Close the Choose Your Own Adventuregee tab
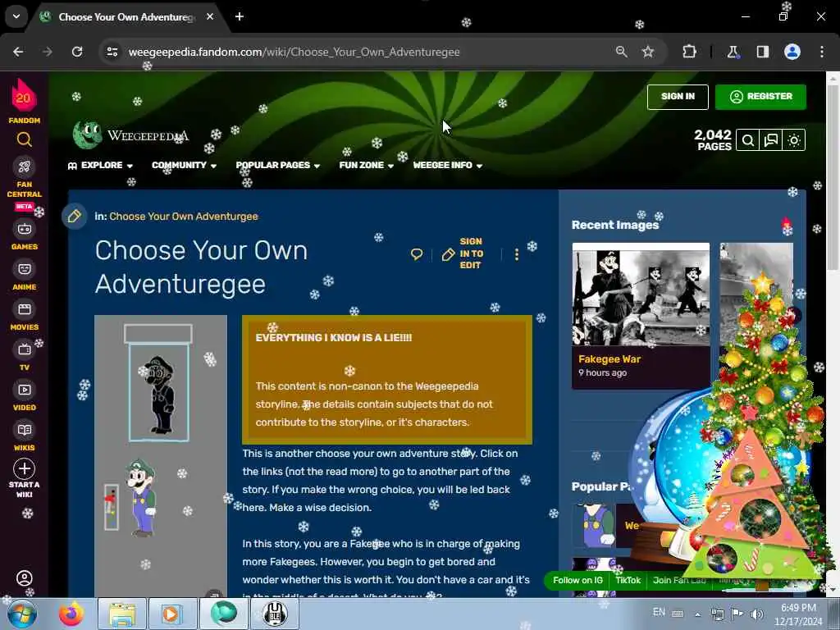This screenshot has height=630, width=840. (210, 16)
